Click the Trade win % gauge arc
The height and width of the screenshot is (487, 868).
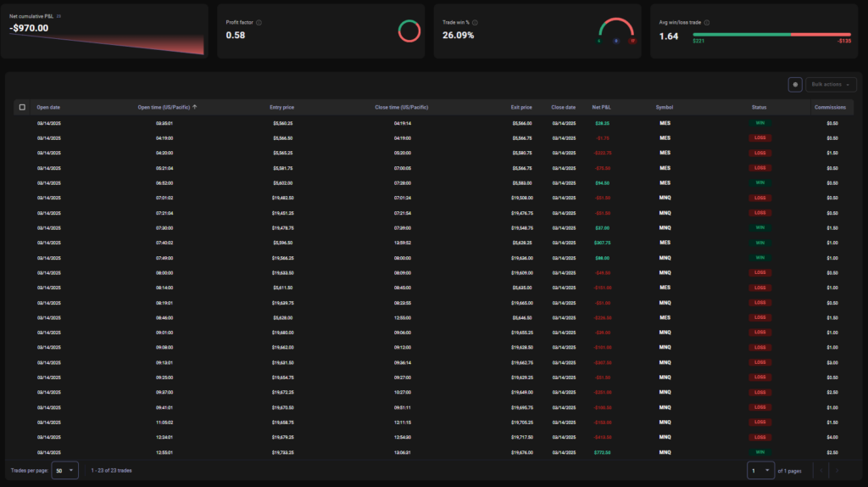tap(616, 26)
